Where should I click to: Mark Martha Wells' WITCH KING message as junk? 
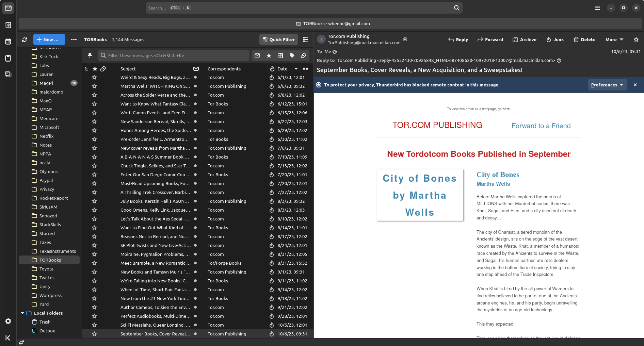coord(272,86)
